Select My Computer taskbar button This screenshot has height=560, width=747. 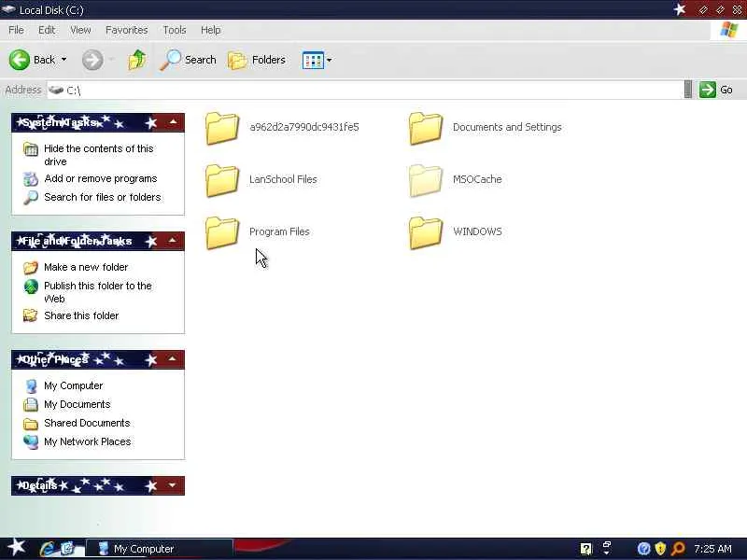[x=161, y=549]
